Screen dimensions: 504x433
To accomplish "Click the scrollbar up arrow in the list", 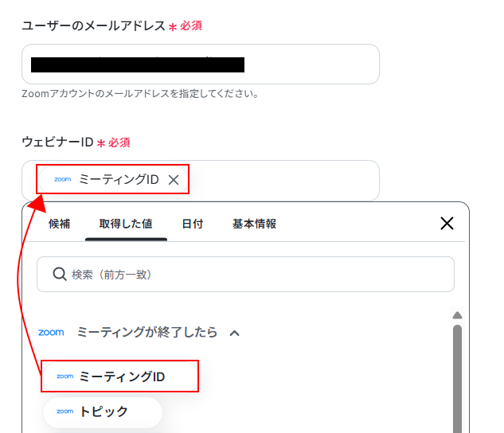I will pyautogui.click(x=457, y=315).
